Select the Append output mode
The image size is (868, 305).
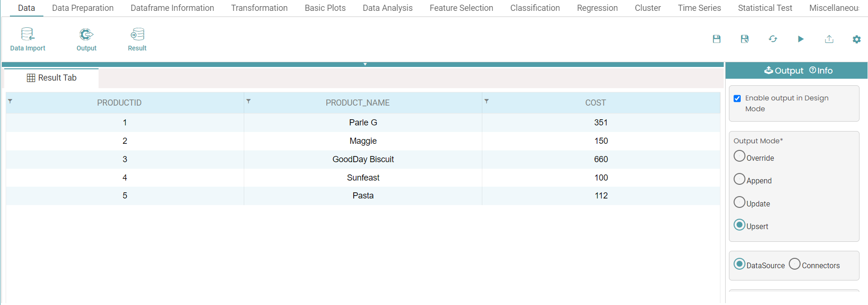coord(739,179)
